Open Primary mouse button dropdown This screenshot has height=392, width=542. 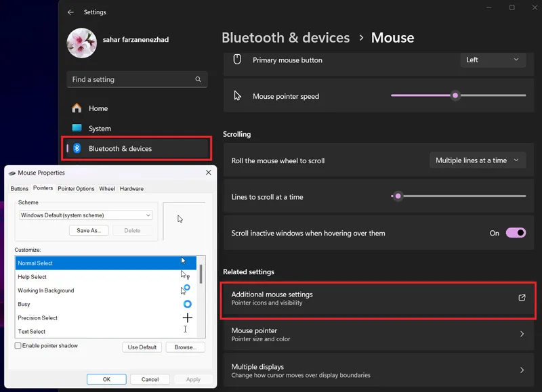click(x=493, y=60)
